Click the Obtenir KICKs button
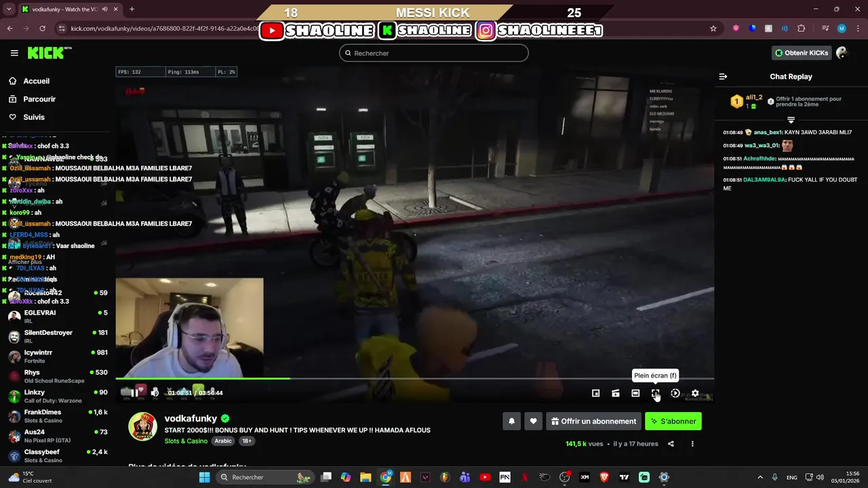 (x=802, y=53)
